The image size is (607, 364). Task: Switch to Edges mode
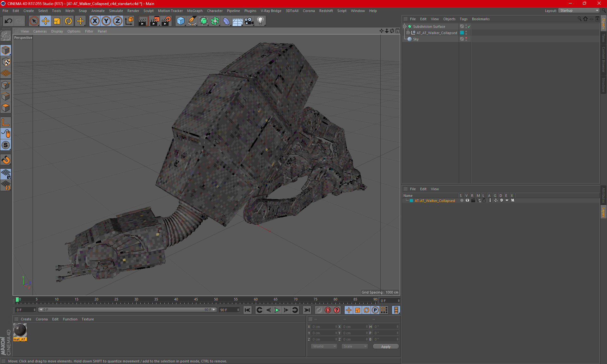click(x=6, y=96)
